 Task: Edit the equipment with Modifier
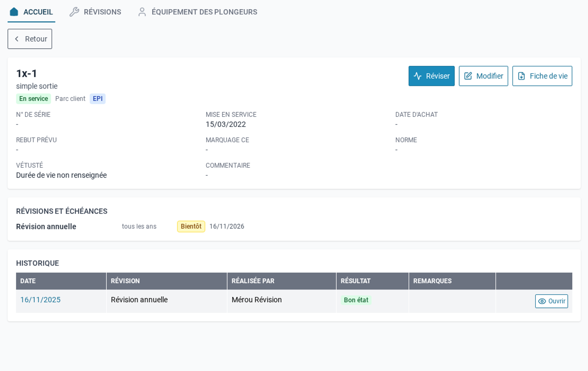point(483,76)
